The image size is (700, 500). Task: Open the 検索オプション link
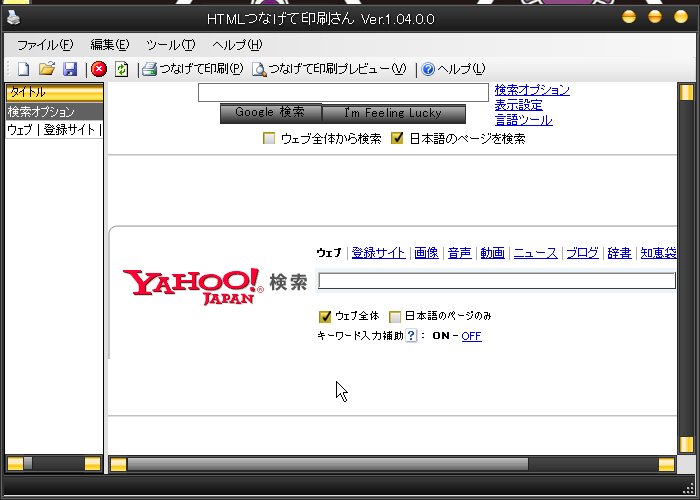[532, 90]
